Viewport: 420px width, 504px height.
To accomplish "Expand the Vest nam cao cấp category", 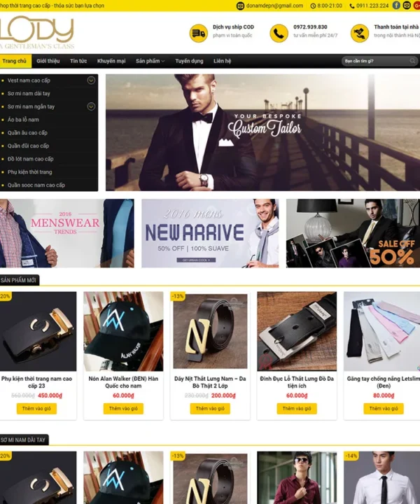I will 91,80.
